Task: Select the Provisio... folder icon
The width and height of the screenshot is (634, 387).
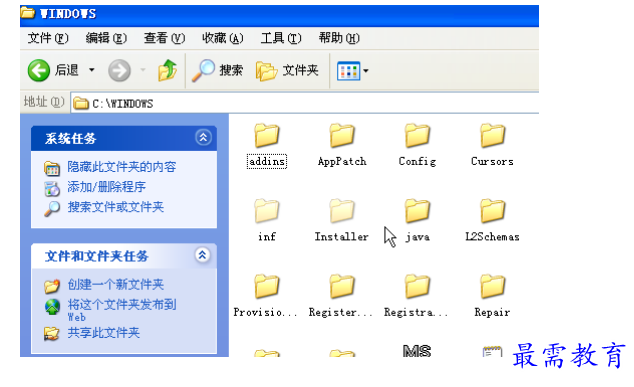Action: click(267, 286)
